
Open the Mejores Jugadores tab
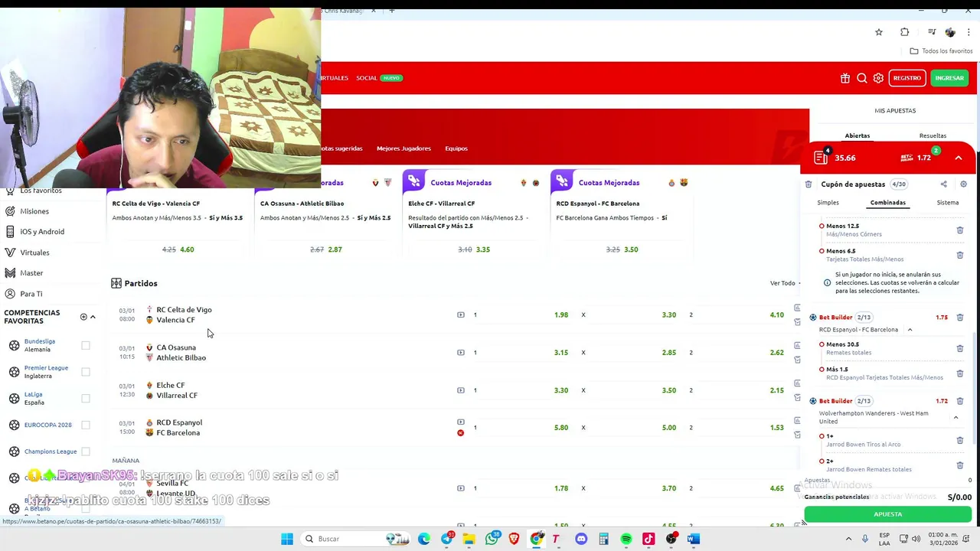pyautogui.click(x=403, y=148)
